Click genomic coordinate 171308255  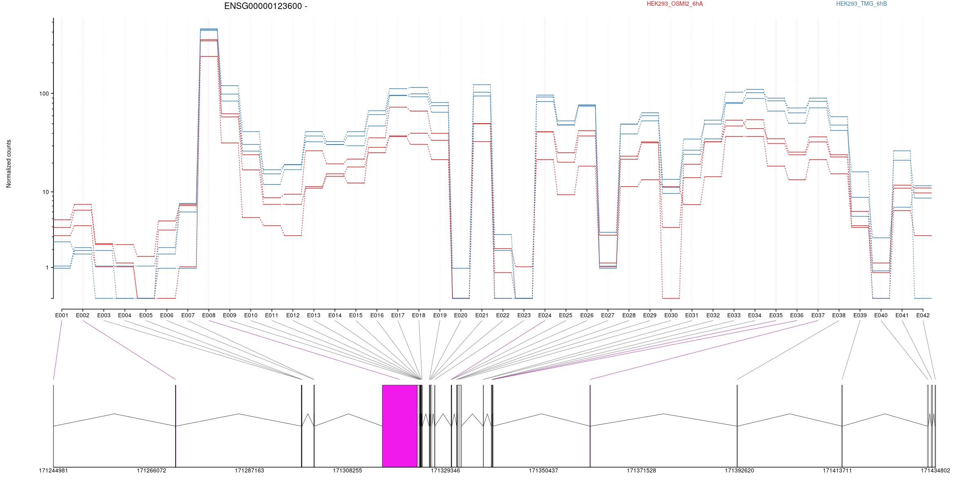click(347, 471)
